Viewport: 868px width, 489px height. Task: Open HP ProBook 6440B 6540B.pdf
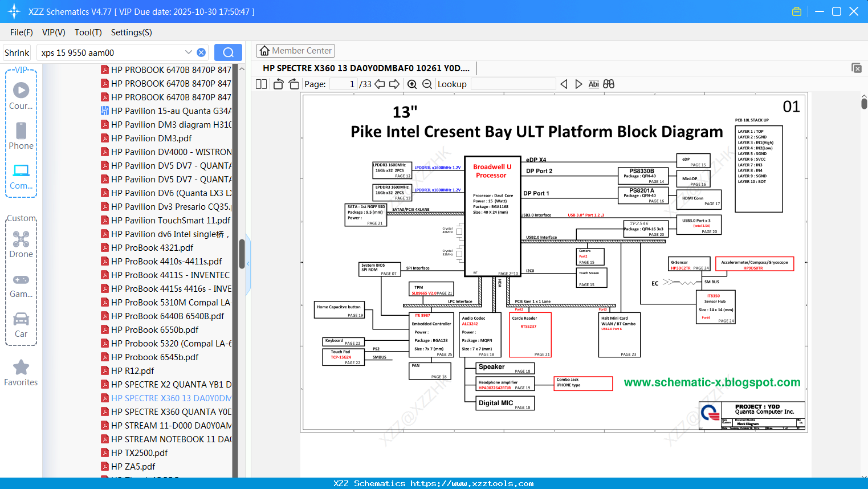[x=162, y=316]
